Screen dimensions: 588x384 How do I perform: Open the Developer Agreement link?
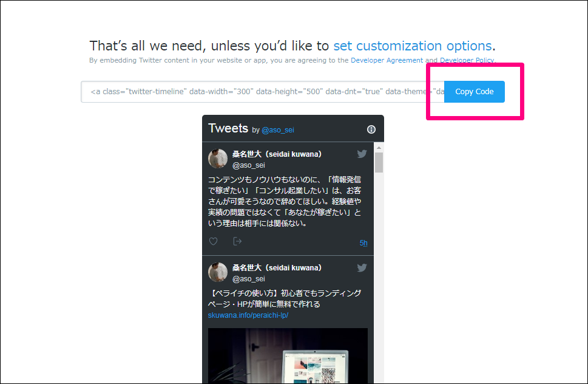click(x=387, y=60)
